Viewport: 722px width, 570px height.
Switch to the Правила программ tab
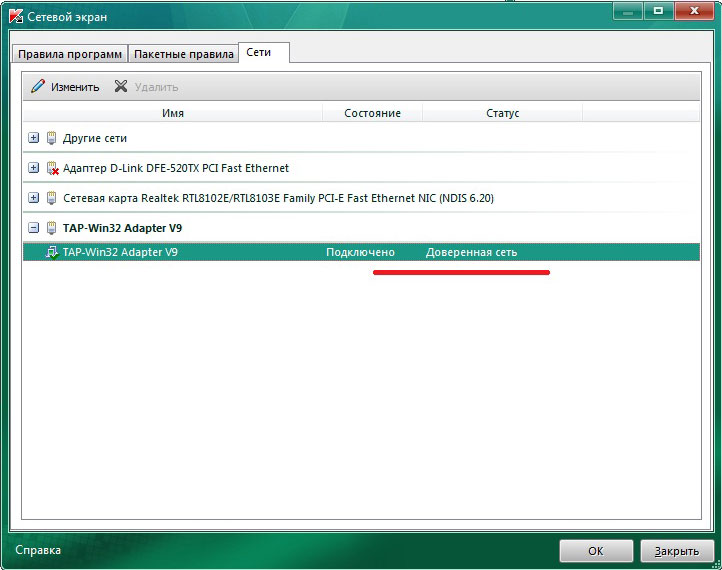pos(70,54)
